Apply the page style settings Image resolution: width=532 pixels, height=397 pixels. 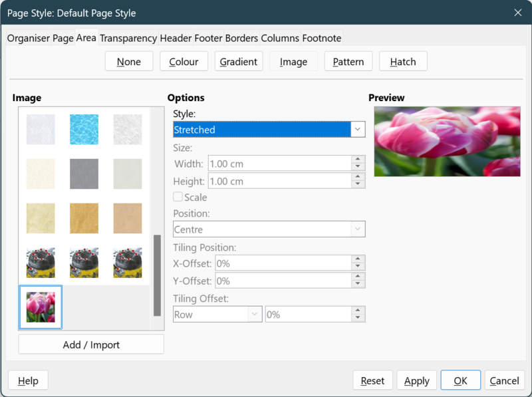tap(417, 380)
